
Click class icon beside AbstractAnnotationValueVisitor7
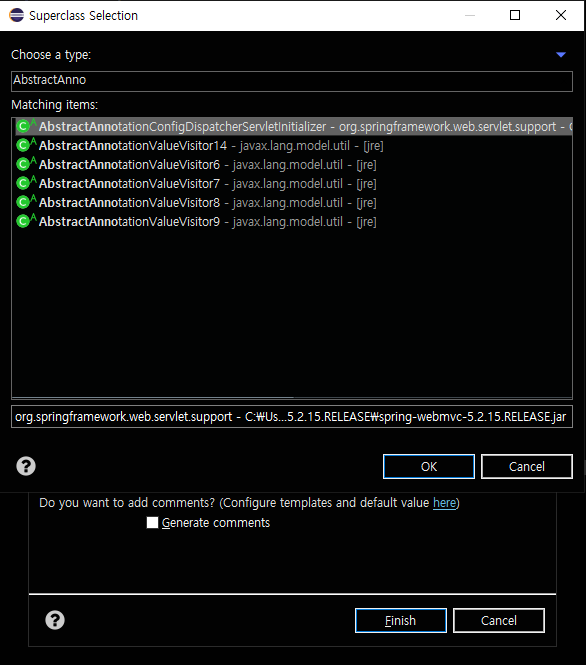tap(26, 183)
